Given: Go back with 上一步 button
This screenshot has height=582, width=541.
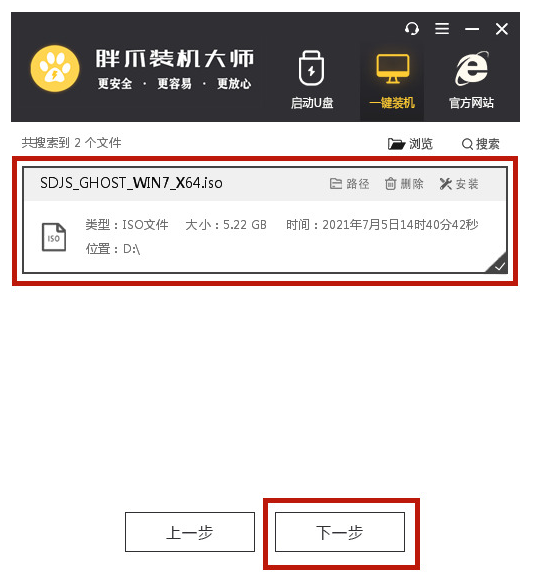Looking at the screenshot, I should [x=190, y=532].
